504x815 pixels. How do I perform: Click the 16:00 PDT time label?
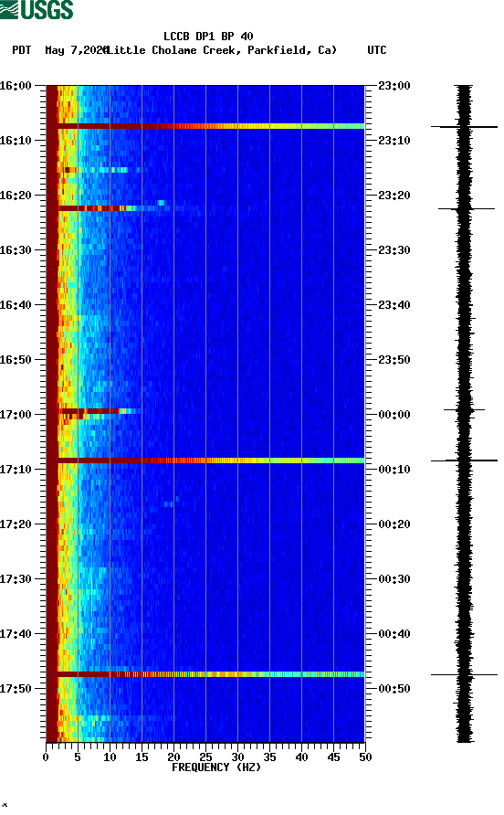click(16, 85)
